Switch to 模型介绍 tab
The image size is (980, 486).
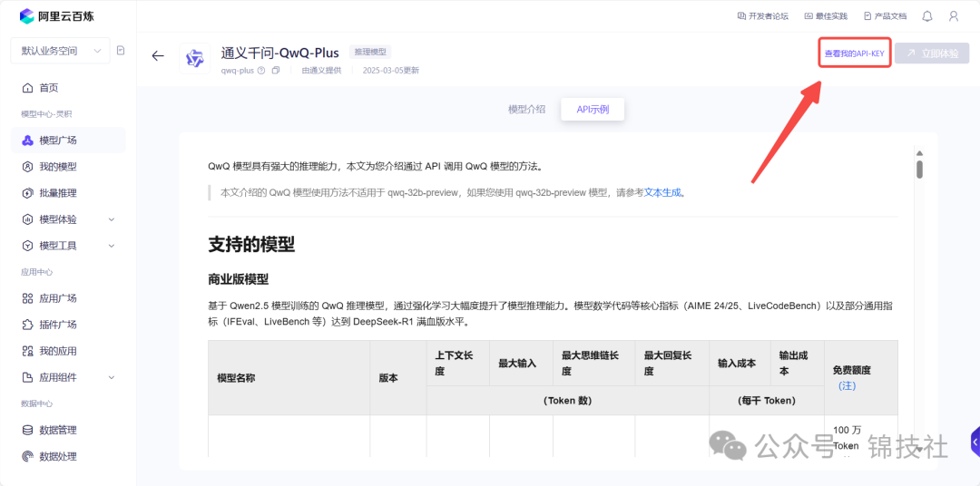pos(527,110)
